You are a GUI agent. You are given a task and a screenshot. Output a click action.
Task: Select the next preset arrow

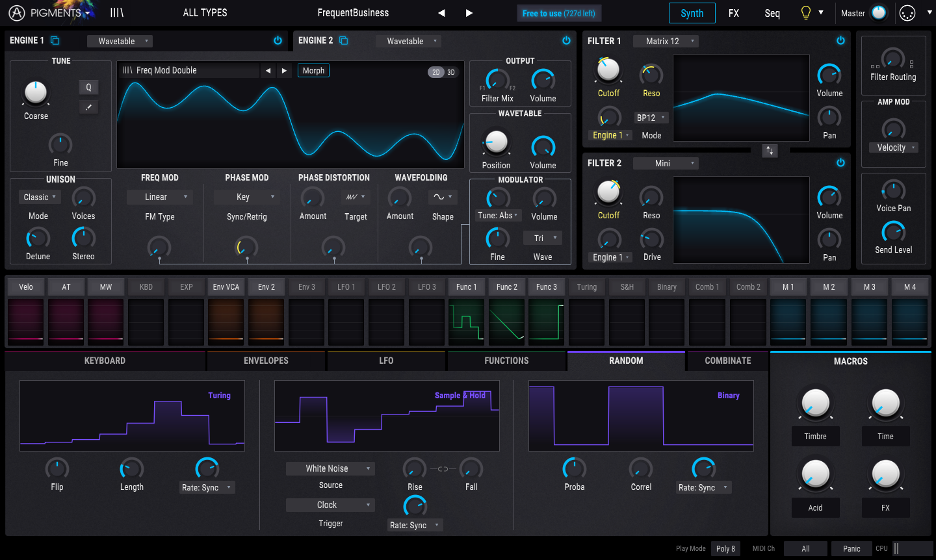point(469,13)
